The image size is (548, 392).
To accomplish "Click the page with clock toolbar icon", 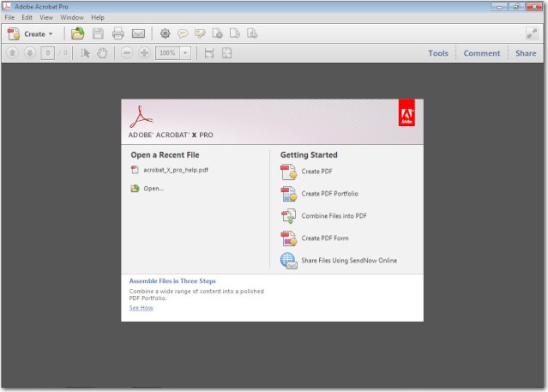I will [217, 33].
